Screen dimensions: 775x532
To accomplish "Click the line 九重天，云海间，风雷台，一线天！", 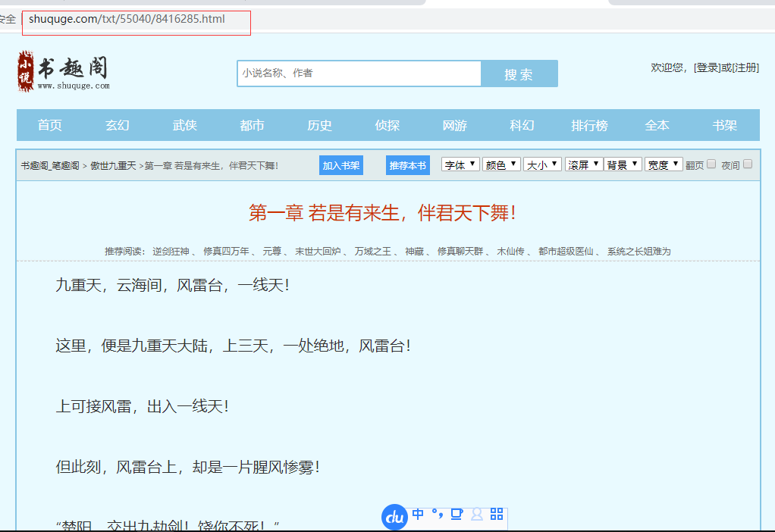I will (172, 285).
